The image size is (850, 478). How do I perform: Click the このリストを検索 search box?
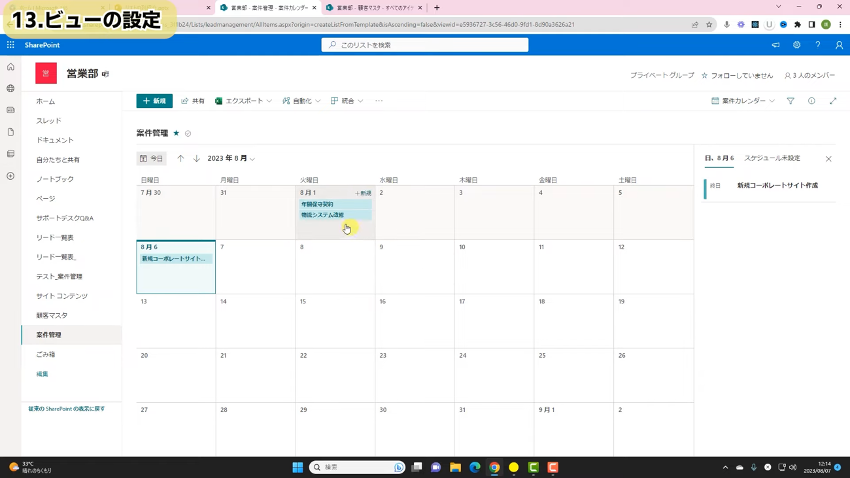425,45
